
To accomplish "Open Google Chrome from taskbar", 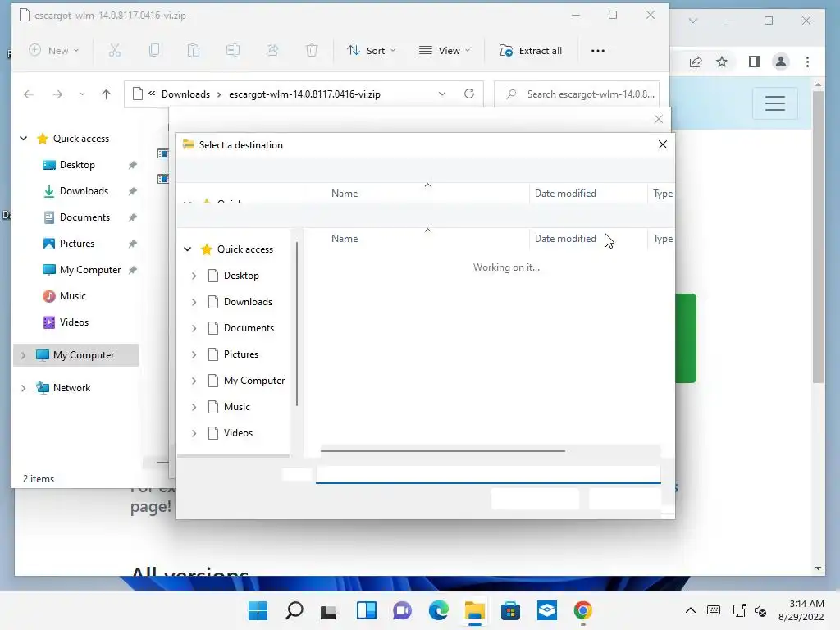I will click(x=583, y=610).
